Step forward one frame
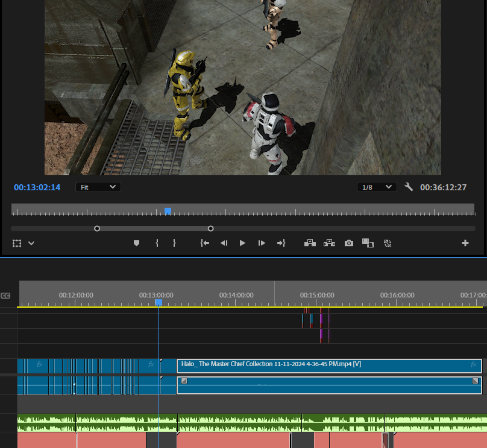487x448 pixels. (x=262, y=243)
